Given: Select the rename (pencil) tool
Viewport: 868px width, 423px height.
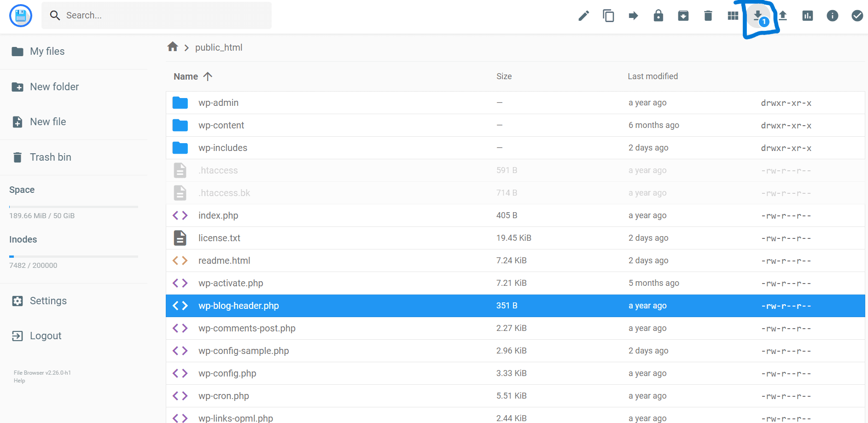Looking at the screenshot, I should coord(583,15).
